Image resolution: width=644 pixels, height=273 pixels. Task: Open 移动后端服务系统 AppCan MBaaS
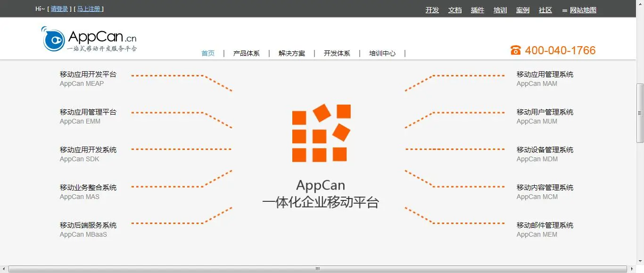click(x=88, y=230)
